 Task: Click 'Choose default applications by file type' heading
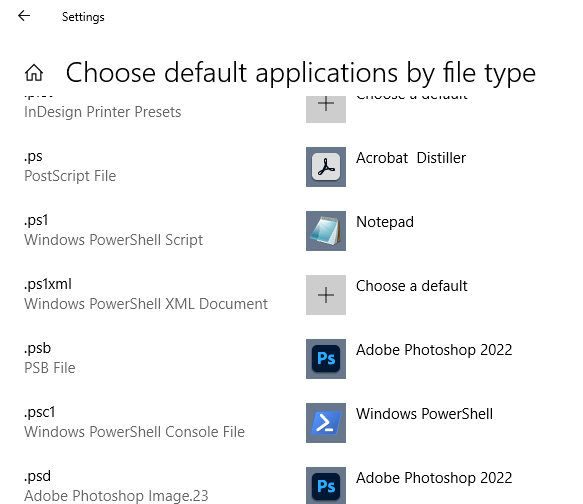point(300,73)
